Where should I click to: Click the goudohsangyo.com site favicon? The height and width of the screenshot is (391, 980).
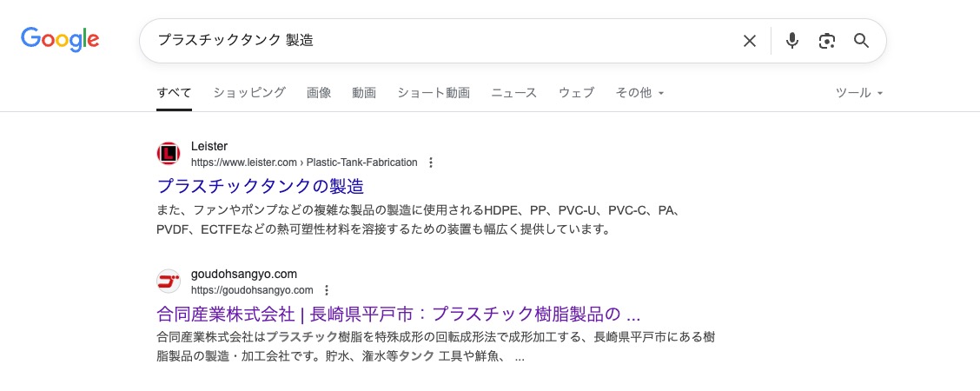coord(169,282)
